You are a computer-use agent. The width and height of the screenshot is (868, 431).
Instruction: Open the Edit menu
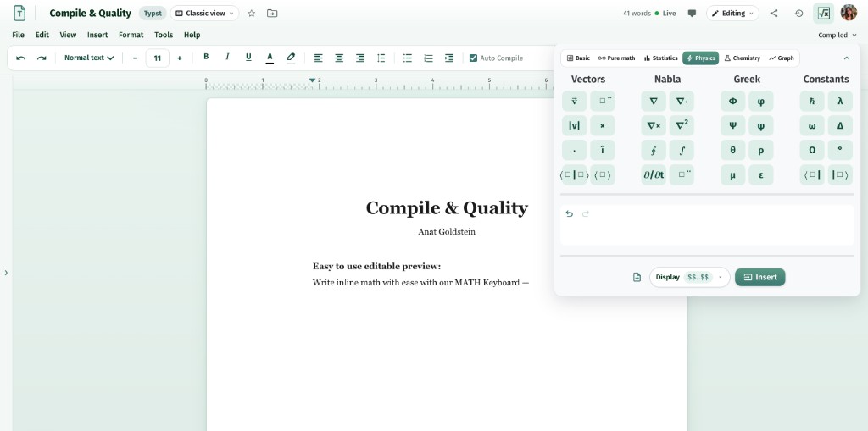(42, 35)
